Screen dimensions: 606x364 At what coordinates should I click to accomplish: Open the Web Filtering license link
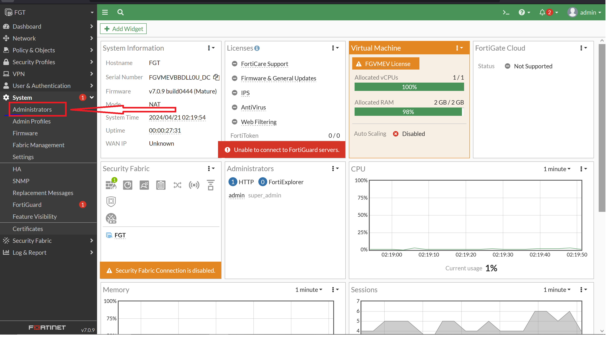[259, 122]
